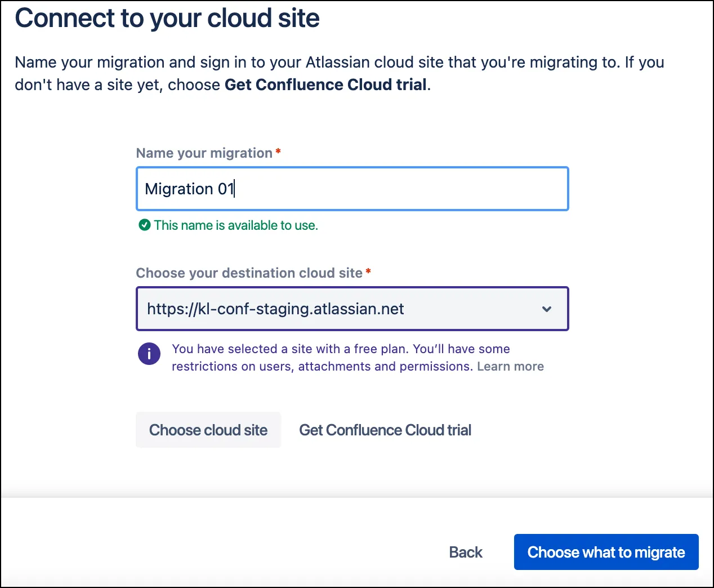Click the chevron arrow in site dropdown

pos(546,309)
